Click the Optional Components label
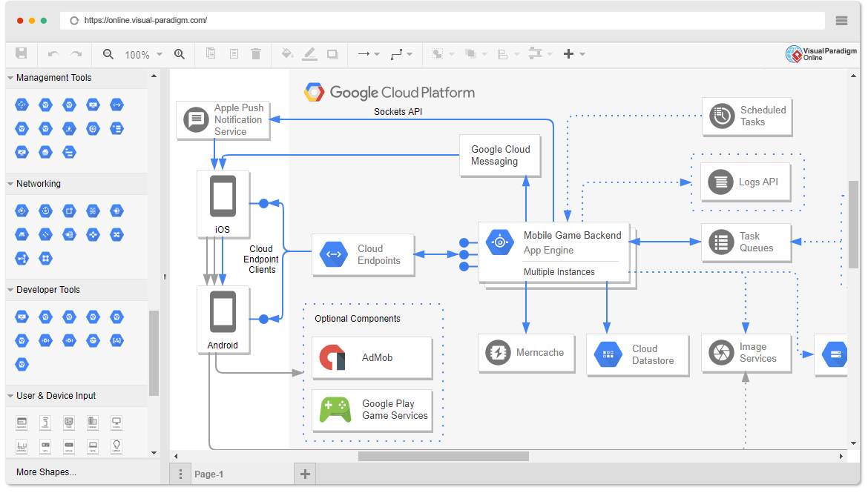Image resolution: width=868 pixels, height=493 pixels. pyautogui.click(x=358, y=319)
